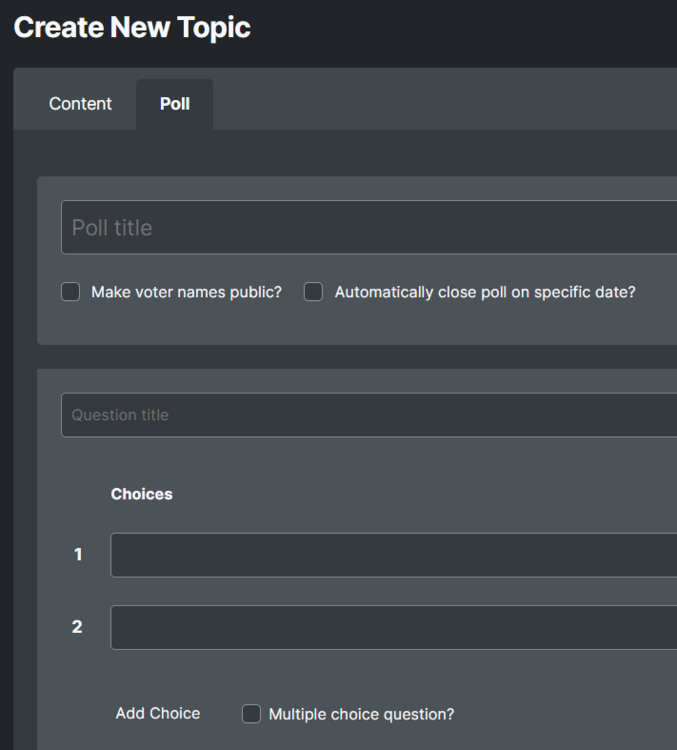Viewport: 677px width, 750px height.
Task: Click the choice 2 text box
Action: click(x=393, y=627)
